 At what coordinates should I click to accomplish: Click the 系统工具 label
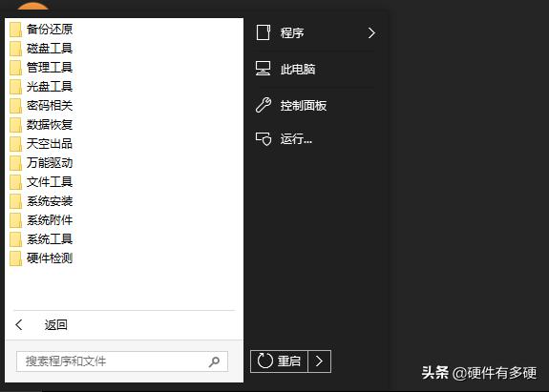tap(50, 239)
